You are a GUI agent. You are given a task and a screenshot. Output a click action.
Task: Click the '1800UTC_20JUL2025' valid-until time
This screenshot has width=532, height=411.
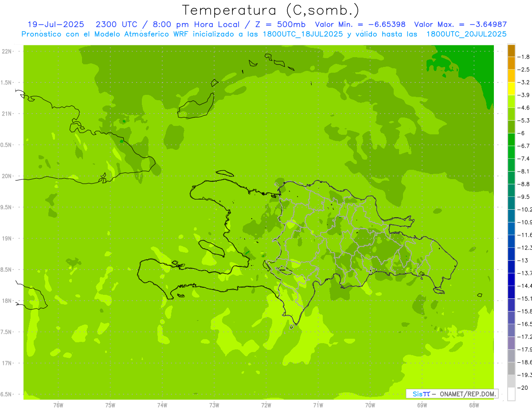pyautogui.click(x=466, y=34)
